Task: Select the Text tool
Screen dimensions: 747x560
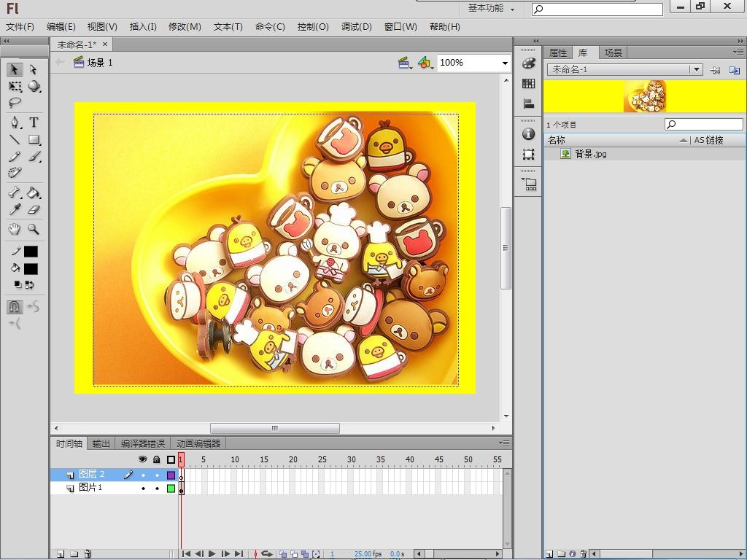Action: click(x=34, y=122)
